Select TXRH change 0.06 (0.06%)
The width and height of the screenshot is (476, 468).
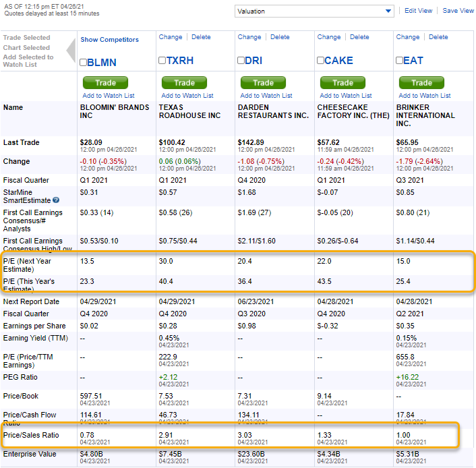click(180, 161)
